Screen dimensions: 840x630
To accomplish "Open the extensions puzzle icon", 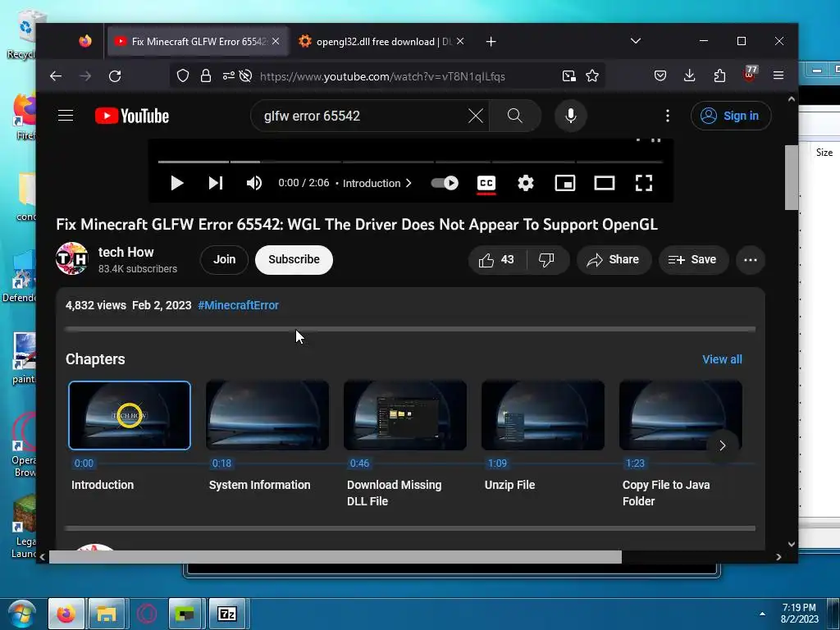I will (x=719, y=76).
